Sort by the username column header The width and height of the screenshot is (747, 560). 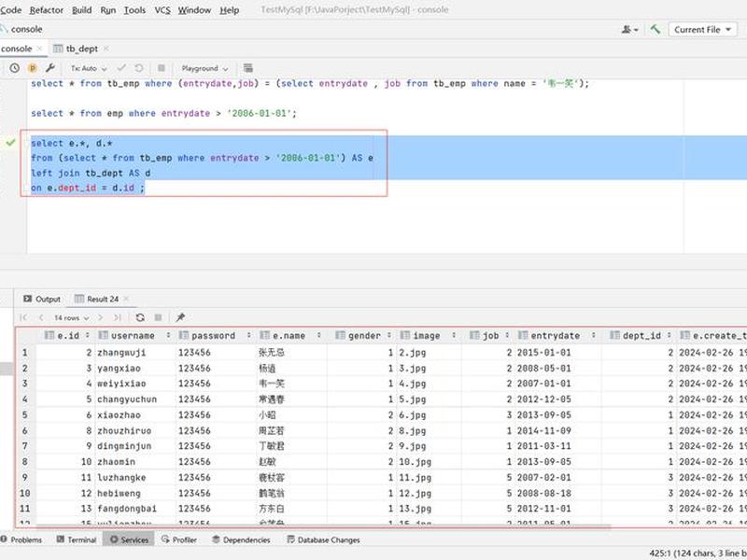134,335
